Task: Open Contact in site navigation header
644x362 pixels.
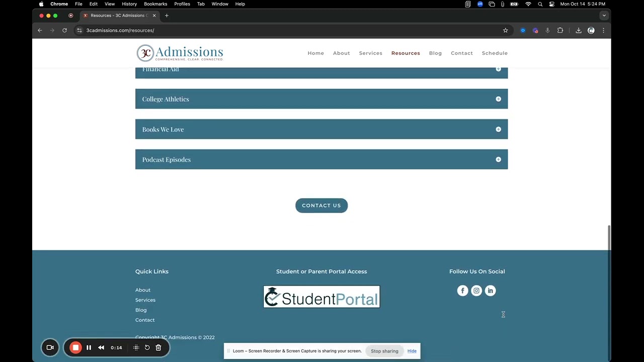Action: click(462, 53)
